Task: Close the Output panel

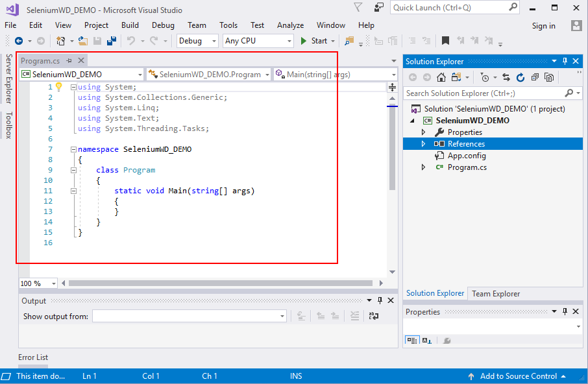Action: click(x=391, y=300)
